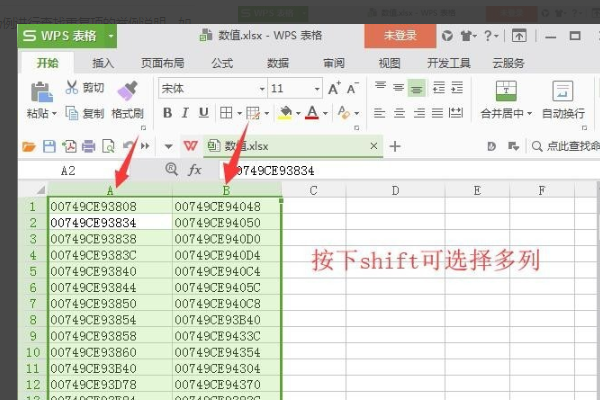Viewport: 600px width, 400px height.
Task: Click the align right icon
Action: click(x=419, y=113)
